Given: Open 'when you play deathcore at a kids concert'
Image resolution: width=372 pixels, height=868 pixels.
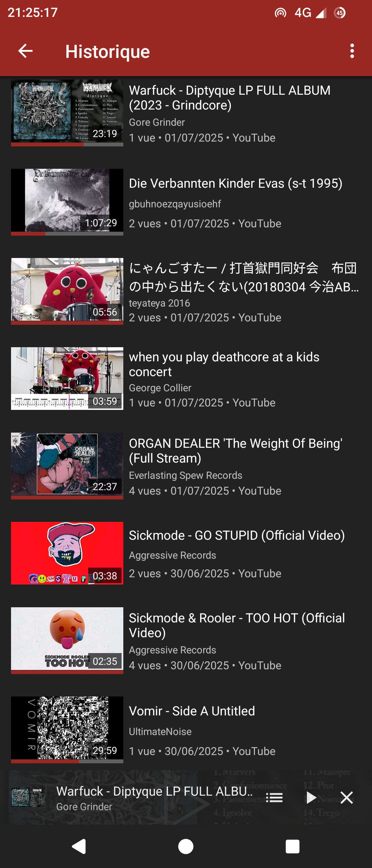Looking at the screenshot, I should point(224,364).
